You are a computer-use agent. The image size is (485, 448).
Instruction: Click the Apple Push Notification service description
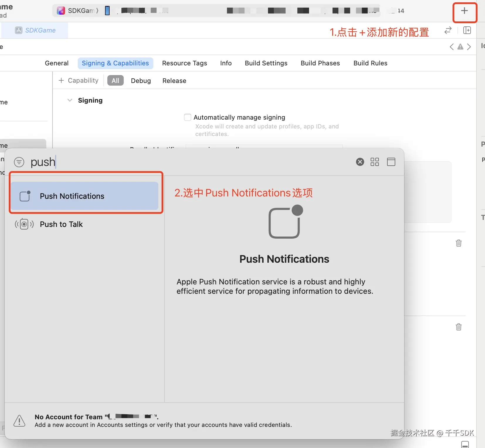click(275, 286)
